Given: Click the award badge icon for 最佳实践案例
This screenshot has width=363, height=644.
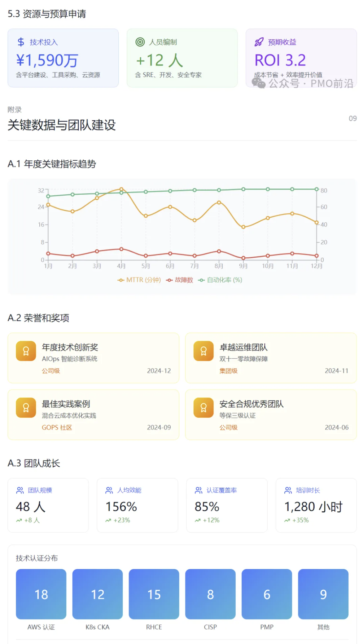Looking at the screenshot, I should click(26, 408).
